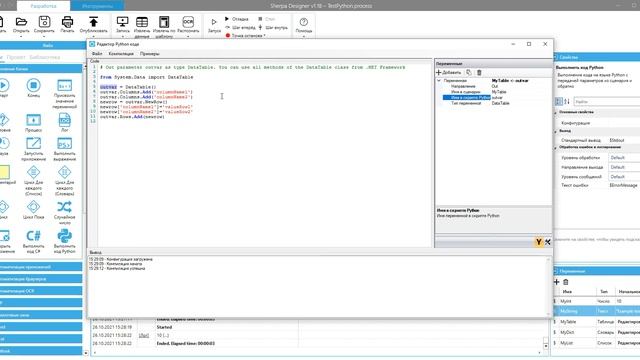Select the Process block icon
The height and width of the screenshot is (360, 640).
point(33,120)
